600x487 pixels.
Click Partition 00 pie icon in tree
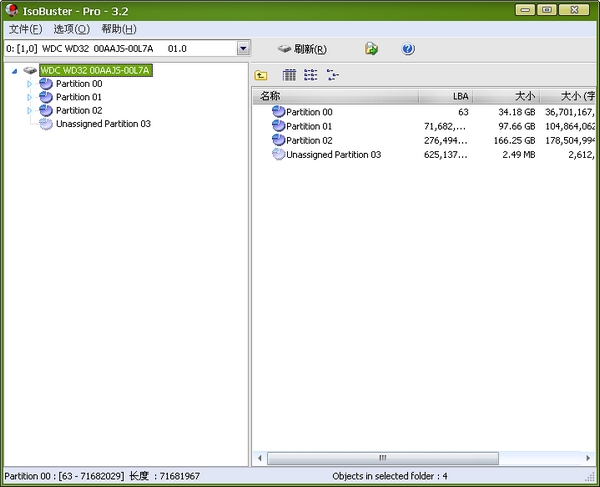46,84
